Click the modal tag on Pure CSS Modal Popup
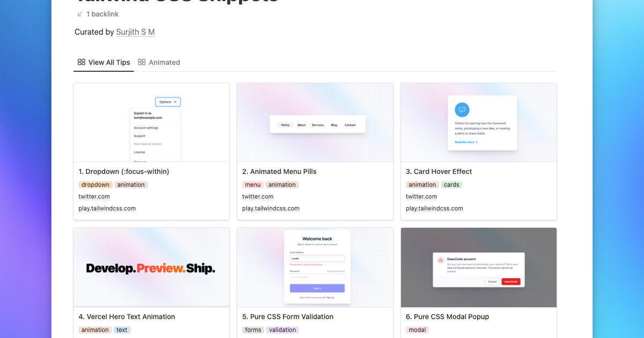 point(417,330)
